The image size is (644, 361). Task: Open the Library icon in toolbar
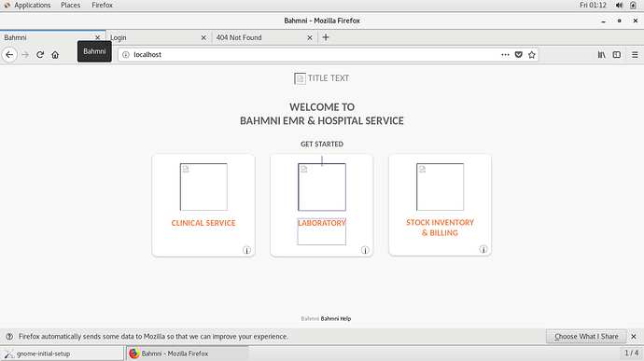click(602, 55)
